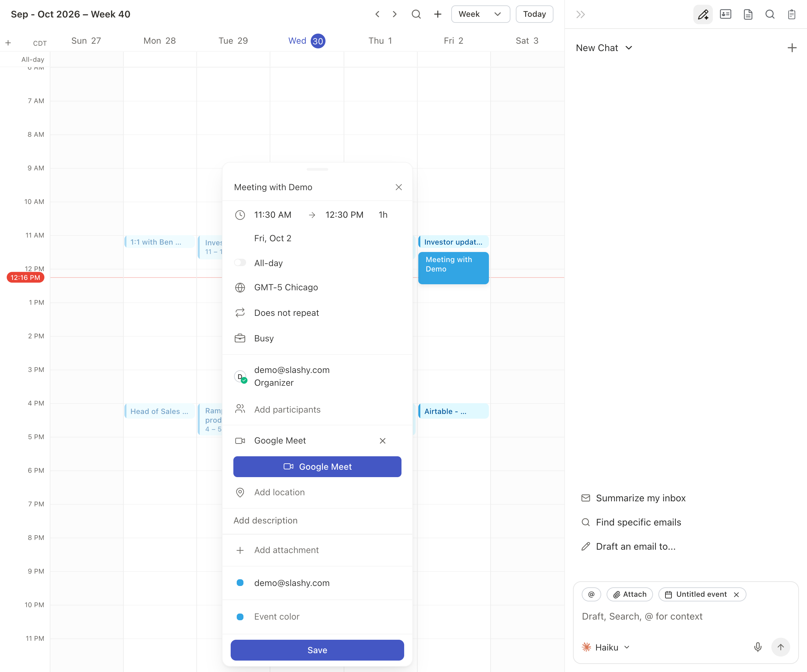Image resolution: width=807 pixels, height=672 pixels.
Task: Click Draft an email to... suggestion
Action: pyautogui.click(x=628, y=546)
